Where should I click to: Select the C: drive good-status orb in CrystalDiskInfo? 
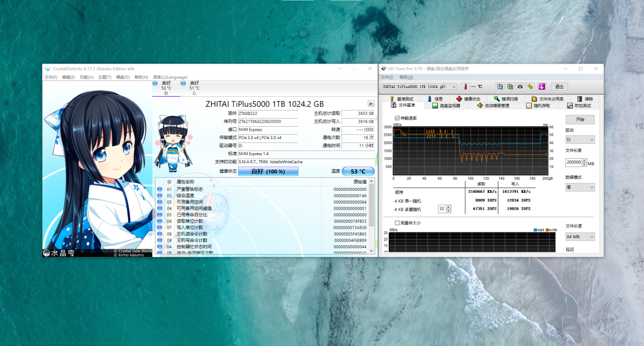[x=184, y=83]
